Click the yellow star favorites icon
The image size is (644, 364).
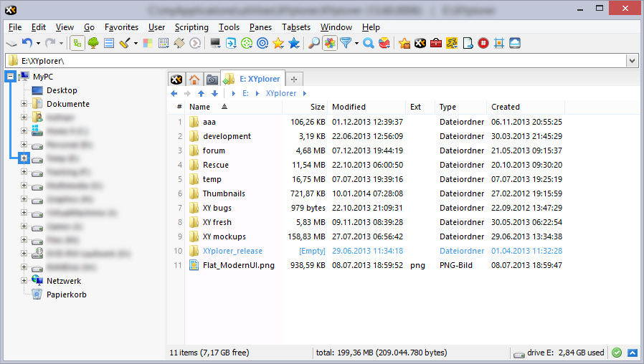coord(278,43)
